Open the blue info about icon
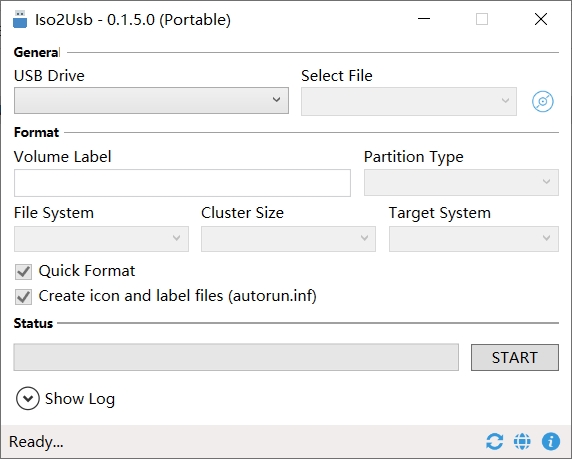 pos(550,441)
